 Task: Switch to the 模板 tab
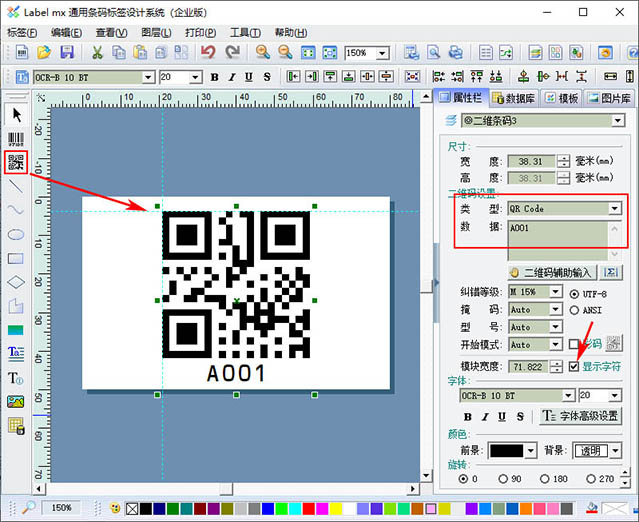coord(562,98)
